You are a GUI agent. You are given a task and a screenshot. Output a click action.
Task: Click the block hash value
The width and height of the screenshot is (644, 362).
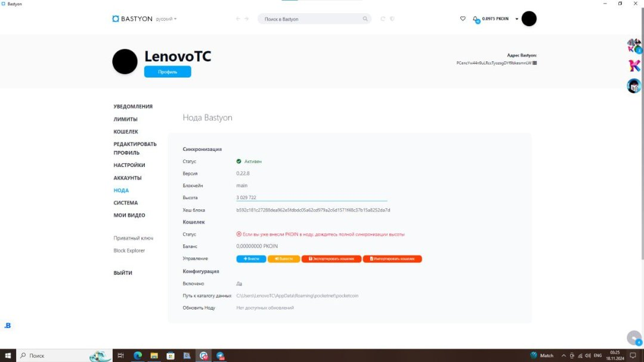click(x=313, y=210)
